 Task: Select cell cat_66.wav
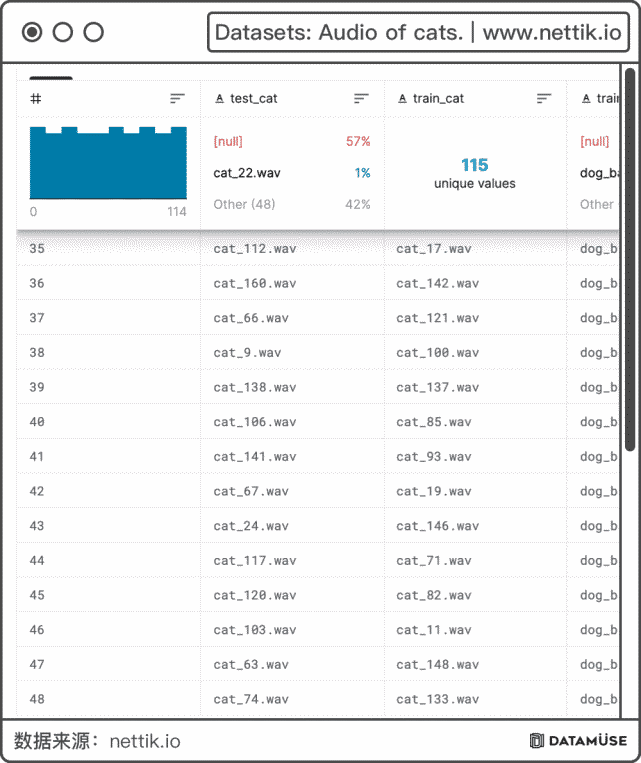tap(251, 318)
